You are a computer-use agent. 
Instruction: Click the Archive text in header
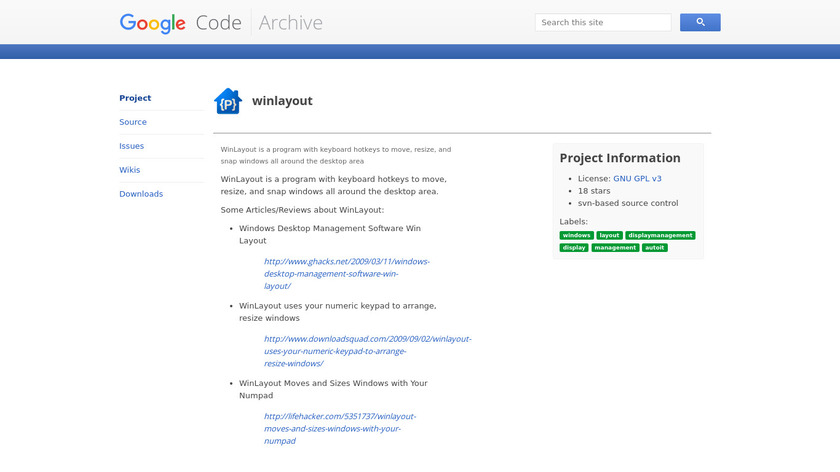tap(290, 23)
